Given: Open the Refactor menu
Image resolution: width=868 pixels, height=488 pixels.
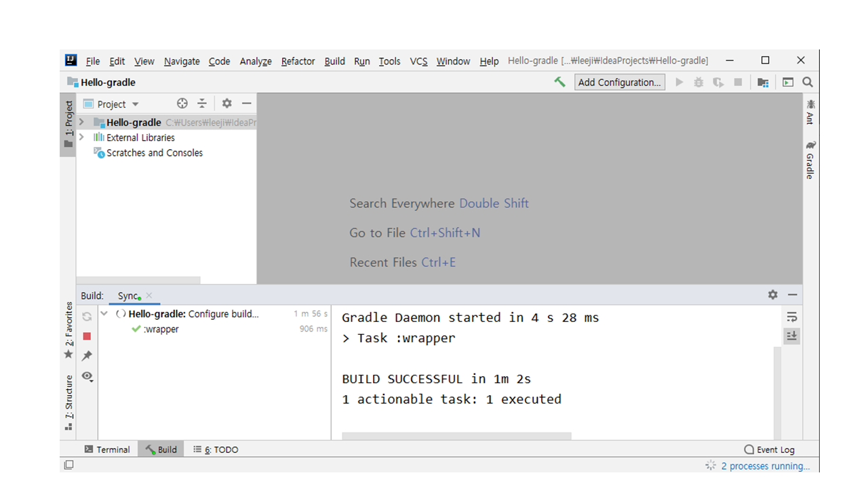Looking at the screenshot, I should point(298,61).
